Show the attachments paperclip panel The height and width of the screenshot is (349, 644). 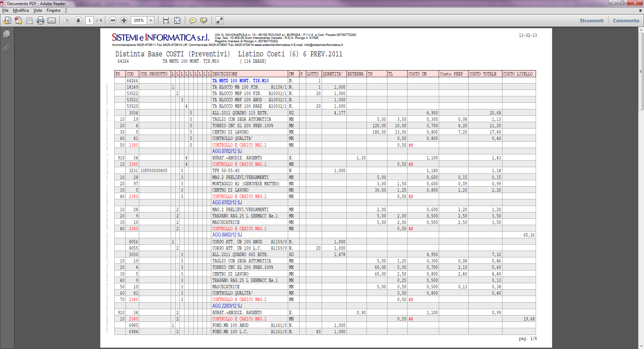coord(6,48)
